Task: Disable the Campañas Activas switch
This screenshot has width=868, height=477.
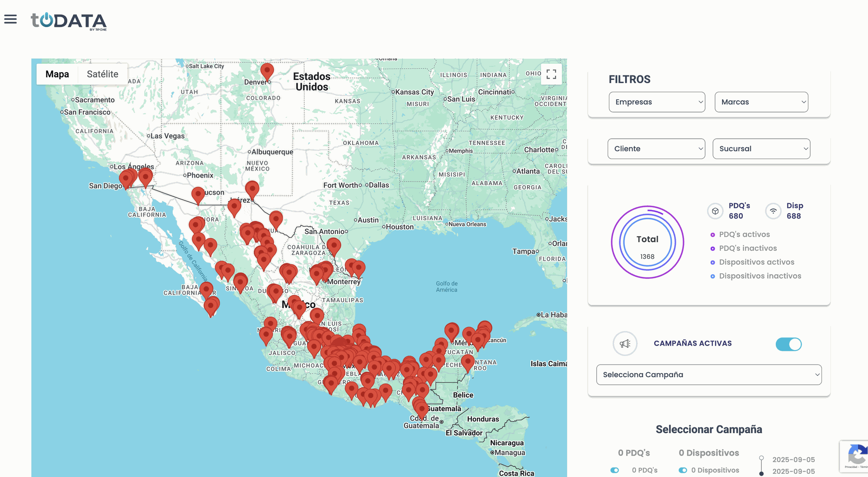Action: 788,344
